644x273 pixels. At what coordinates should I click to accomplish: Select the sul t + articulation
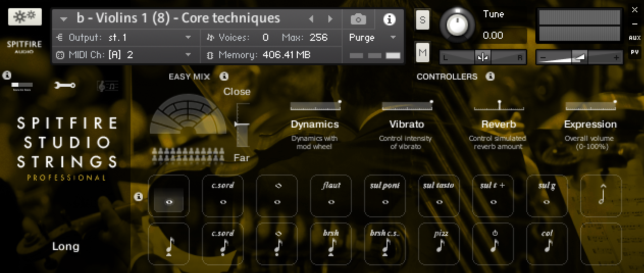[x=493, y=196]
